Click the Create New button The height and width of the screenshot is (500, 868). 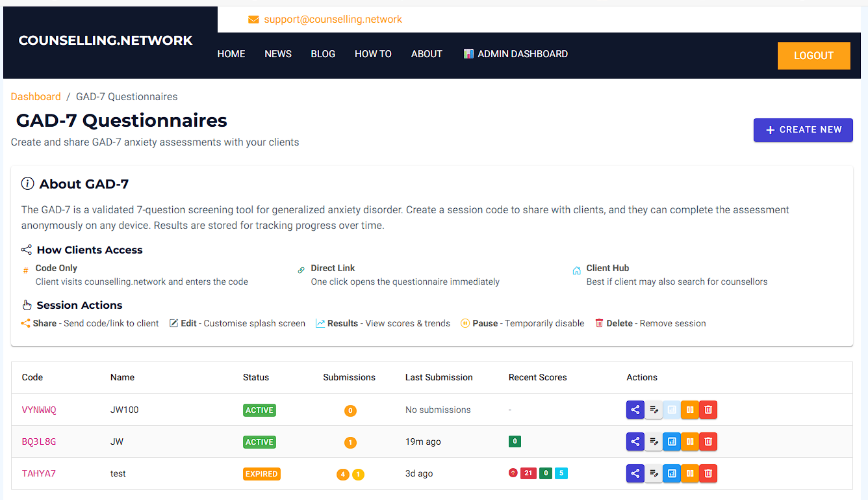coord(803,129)
